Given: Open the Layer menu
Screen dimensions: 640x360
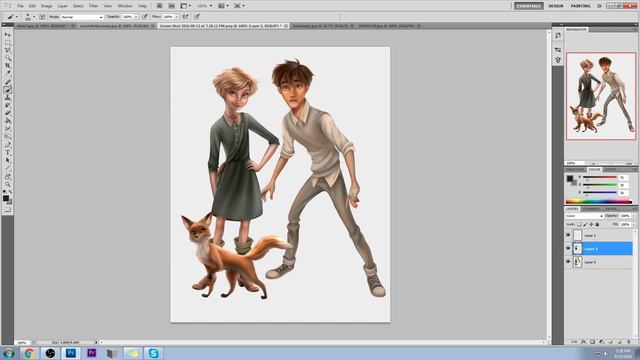Looking at the screenshot, I should 62,6.
